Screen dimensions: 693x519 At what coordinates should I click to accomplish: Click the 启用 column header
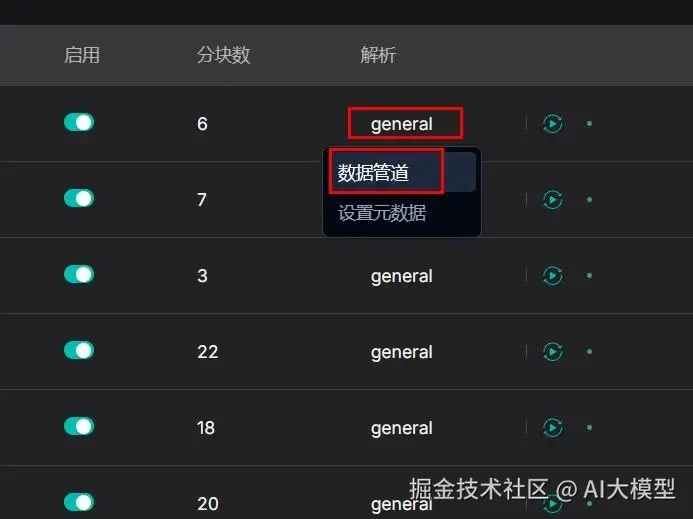click(82, 55)
